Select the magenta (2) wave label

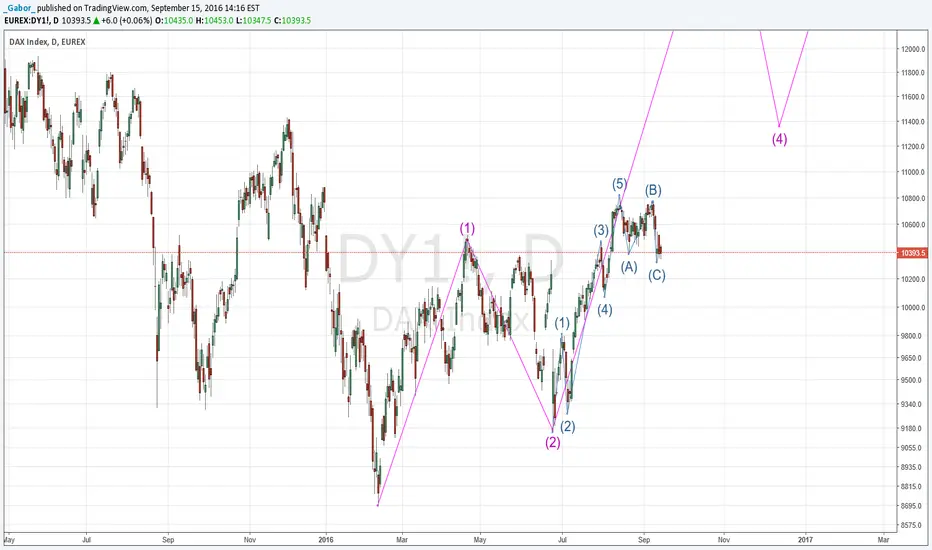click(553, 442)
